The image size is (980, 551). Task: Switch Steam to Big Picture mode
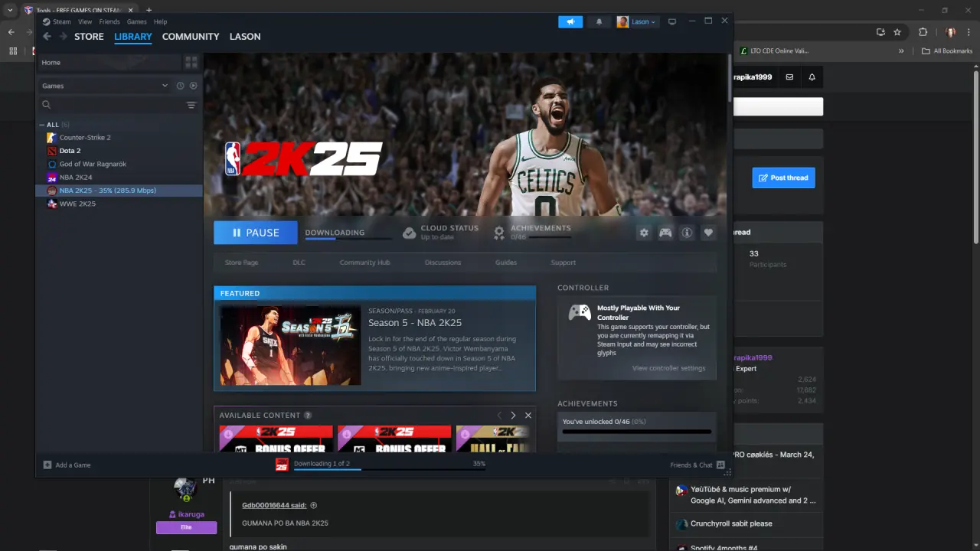point(672,21)
